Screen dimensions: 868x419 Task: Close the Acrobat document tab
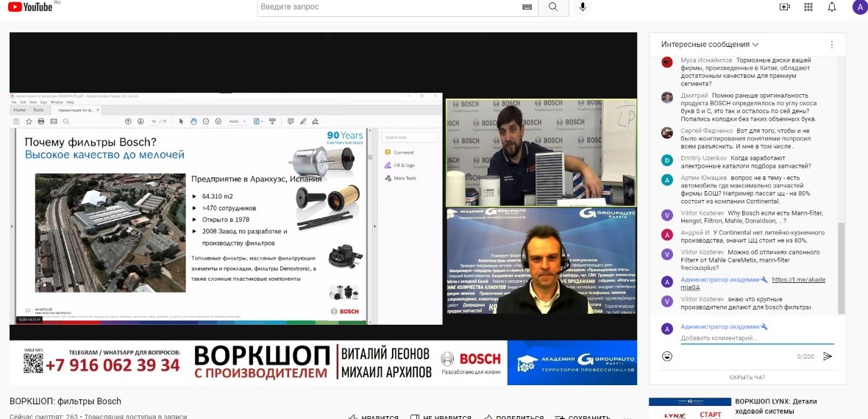point(98,110)
